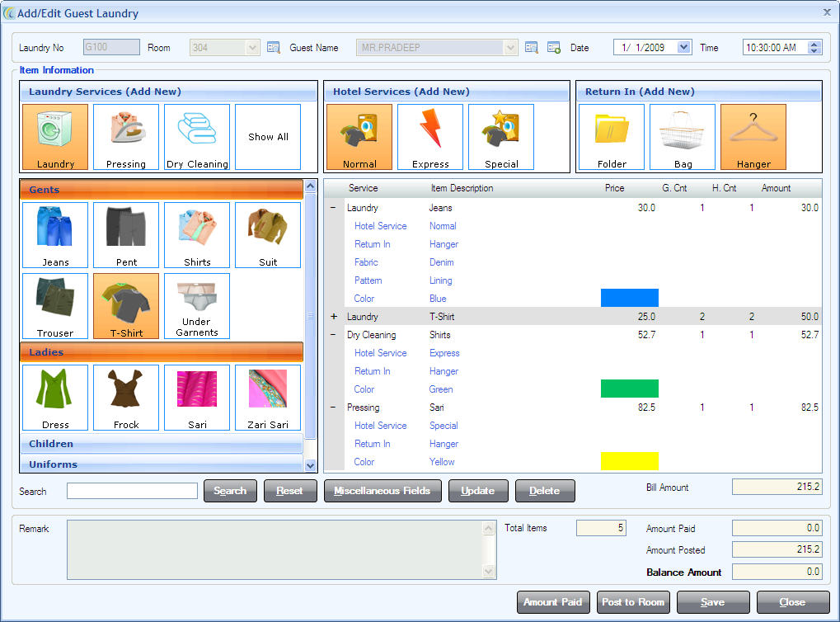Choose the Dry Cleaning service icon
Screen dimensions: 840x622
click(x=197, y=137)
